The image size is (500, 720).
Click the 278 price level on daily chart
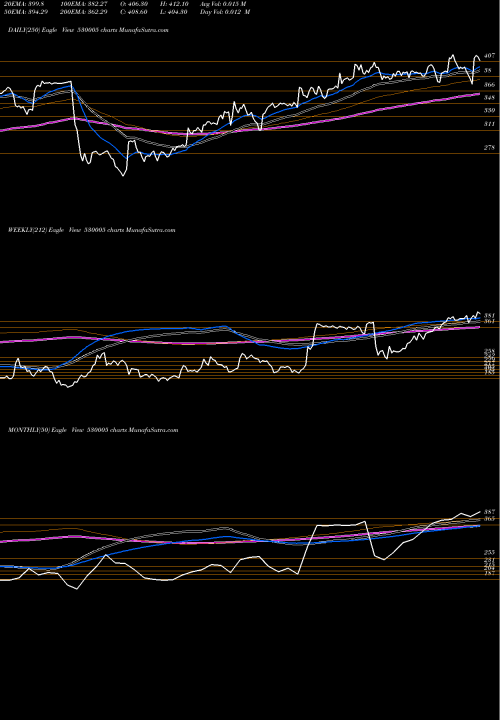click(x=489, y=147)
